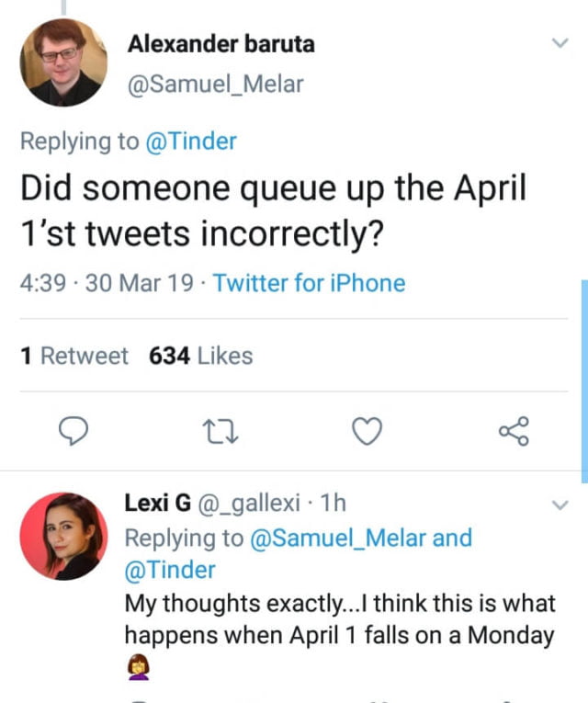
Task: Click the 4:39 · 30 Mar 19 timestamp
Action: (107, 283)
